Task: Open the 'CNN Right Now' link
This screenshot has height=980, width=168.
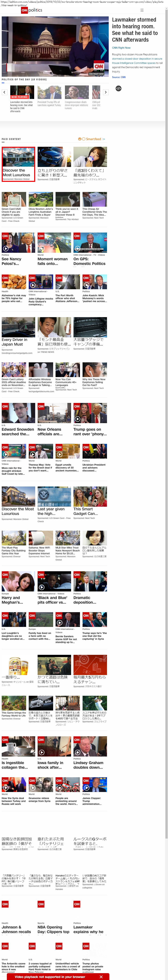Action: [x=121, y=48]
